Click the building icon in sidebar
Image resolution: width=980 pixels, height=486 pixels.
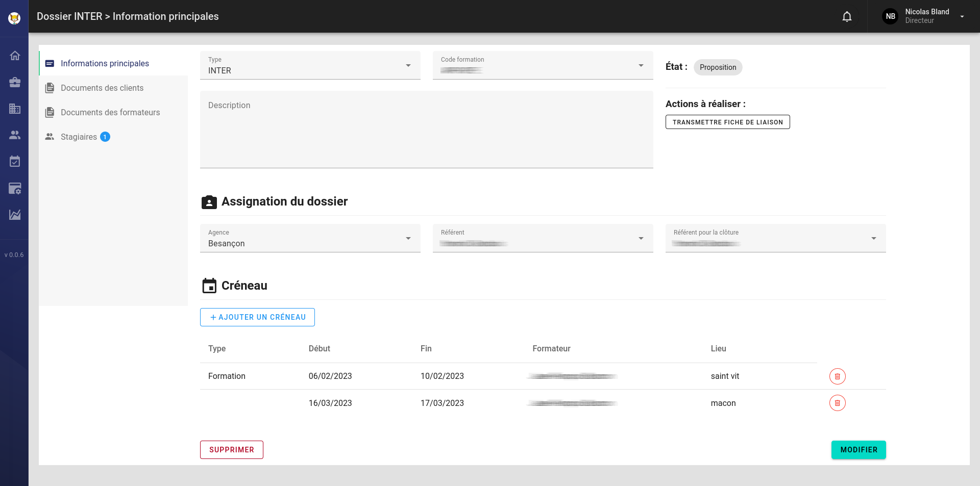pyautogui.click(x=15, y=109)
